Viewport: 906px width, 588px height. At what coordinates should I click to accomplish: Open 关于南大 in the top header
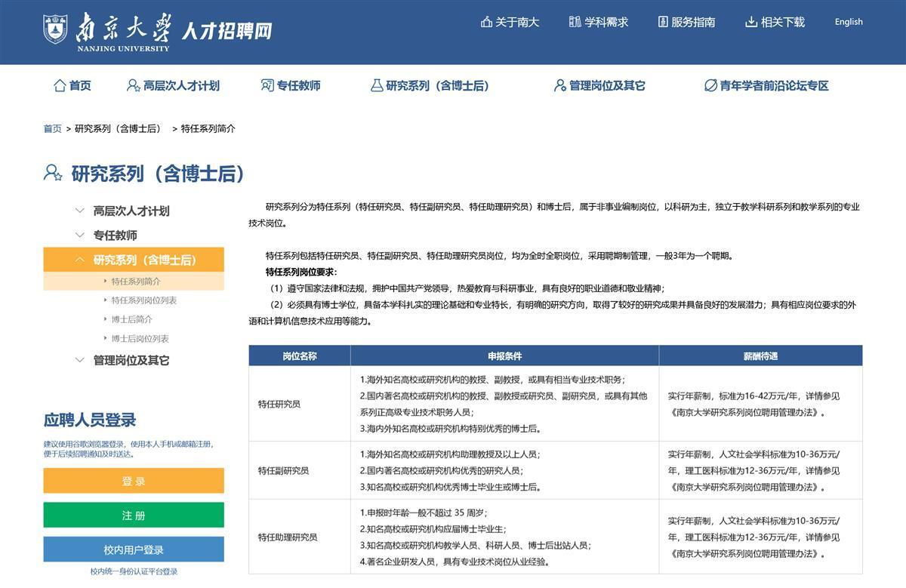pos(517,22)
